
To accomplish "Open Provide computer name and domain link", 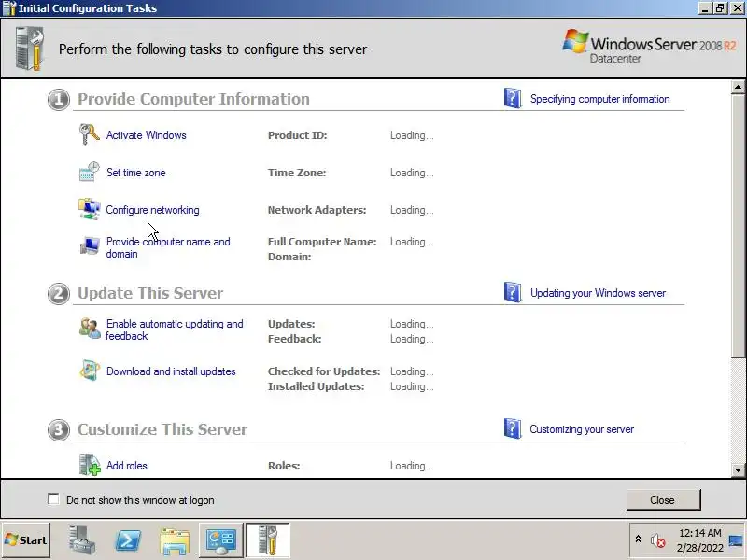I will pyautogui.click(x=168, y=247).
